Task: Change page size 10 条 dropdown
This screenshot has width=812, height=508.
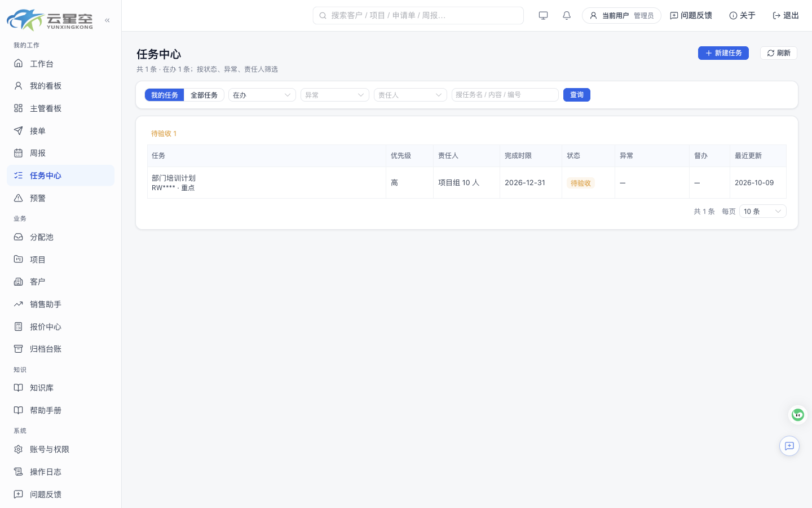Action: coord(763,211)
